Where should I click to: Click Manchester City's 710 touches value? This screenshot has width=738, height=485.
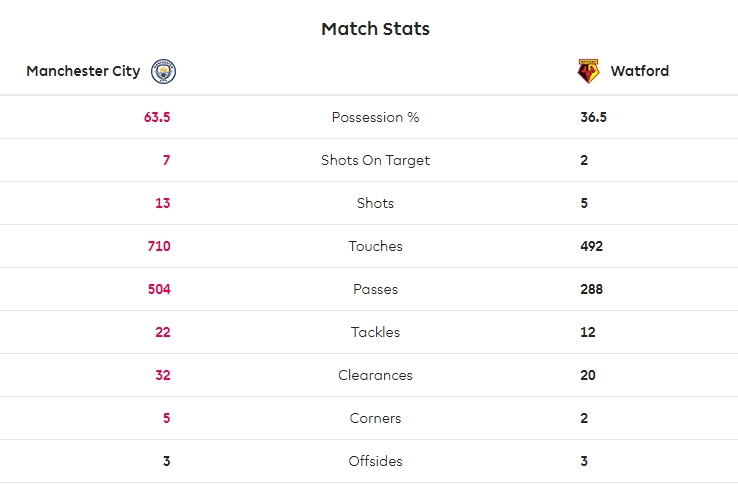159,246
